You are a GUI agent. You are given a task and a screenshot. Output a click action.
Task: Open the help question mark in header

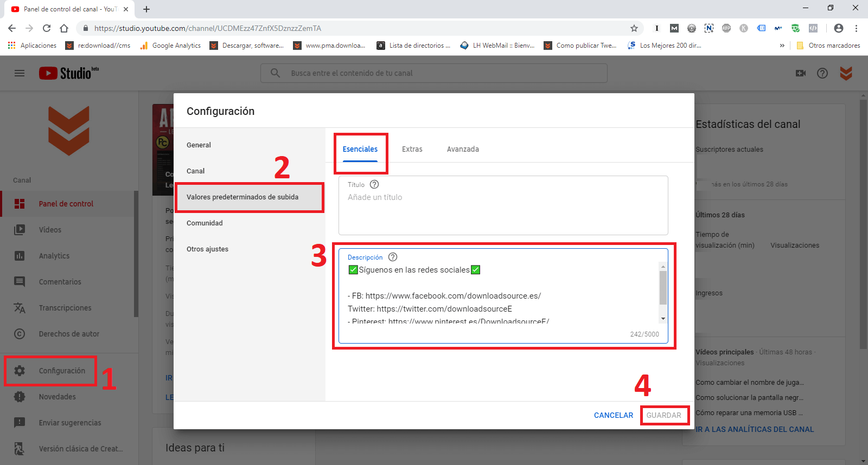click(x=822, y=73)
